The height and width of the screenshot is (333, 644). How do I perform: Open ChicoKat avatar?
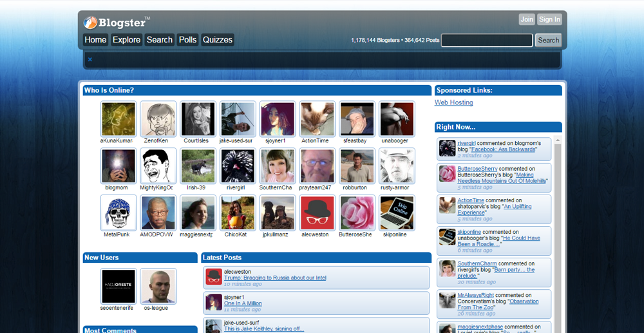238,213
